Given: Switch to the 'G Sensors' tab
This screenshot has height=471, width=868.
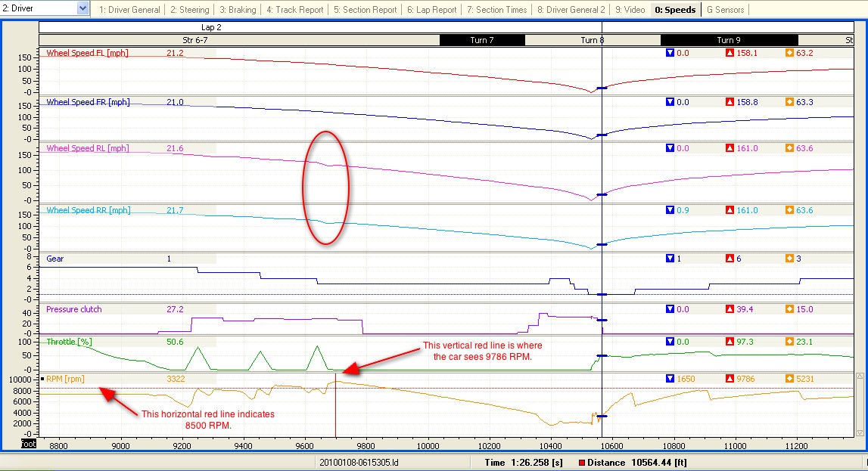Looking at the screenshot, I should (x=725, y=10).
